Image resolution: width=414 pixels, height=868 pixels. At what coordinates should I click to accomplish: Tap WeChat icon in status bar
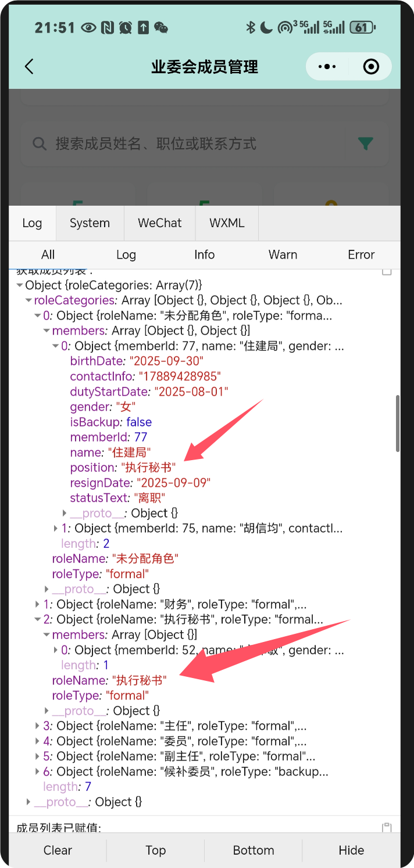click(x=161, y=27)
